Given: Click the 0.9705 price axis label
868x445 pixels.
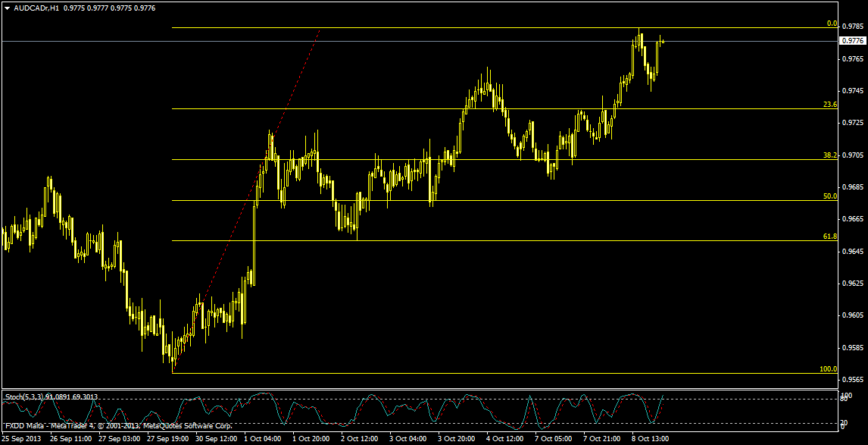Looking at the screenshot, I should click(x=853, y=155).
